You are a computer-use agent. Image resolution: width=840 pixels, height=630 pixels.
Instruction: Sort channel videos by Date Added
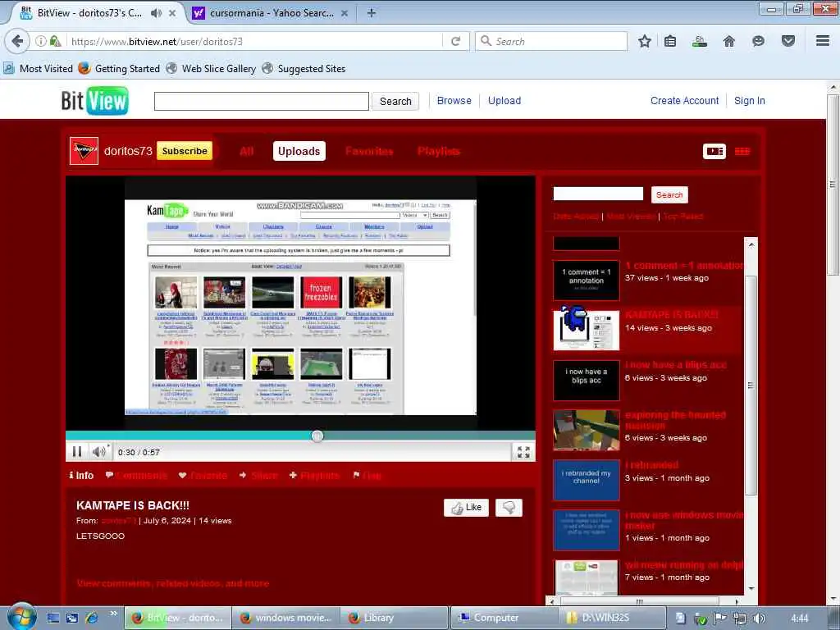(x=576, y=216)
